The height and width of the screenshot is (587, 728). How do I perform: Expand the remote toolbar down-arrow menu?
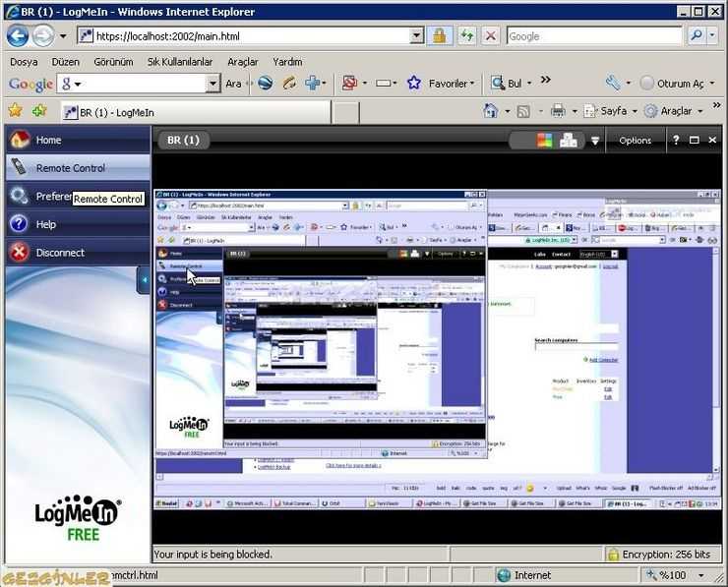(595, 141)
